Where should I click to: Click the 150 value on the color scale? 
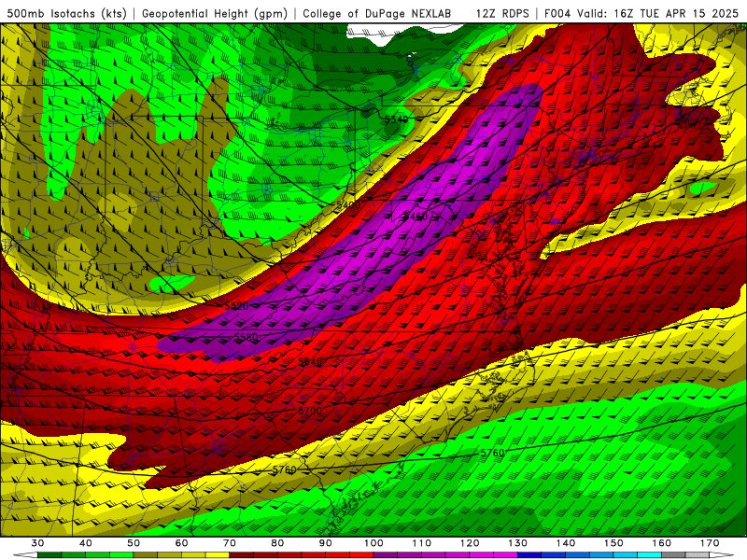pyautogui.click(x=613, y=543)
